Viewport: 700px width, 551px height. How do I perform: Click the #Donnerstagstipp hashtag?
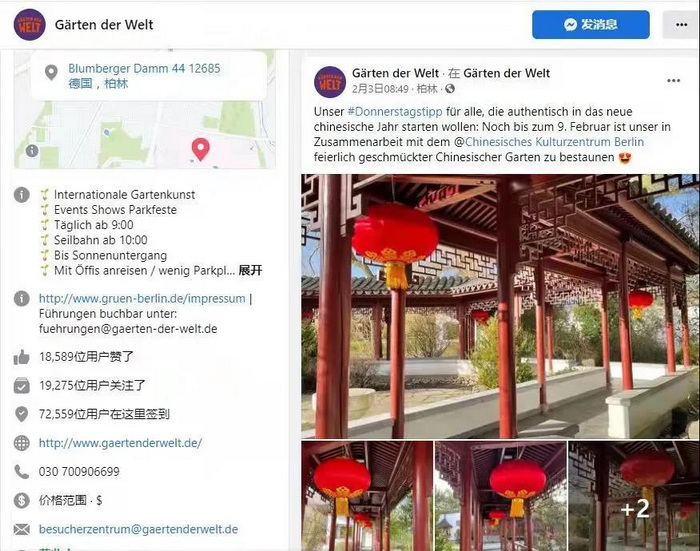(x=395, y=111)
